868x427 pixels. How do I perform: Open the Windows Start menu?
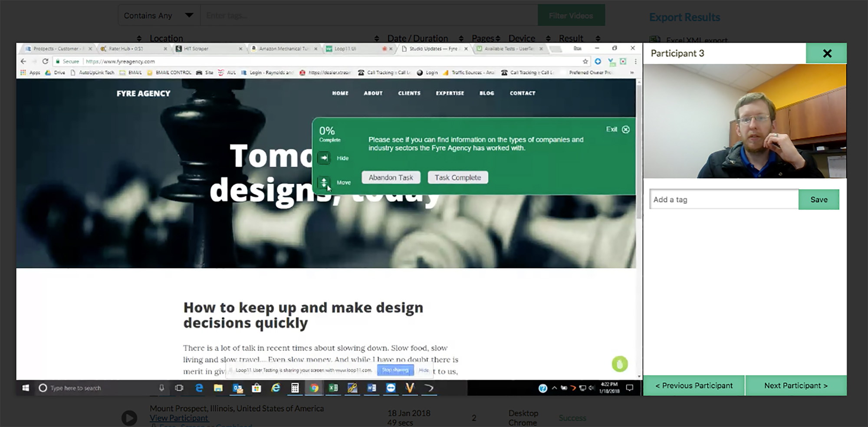click(26, 388)
